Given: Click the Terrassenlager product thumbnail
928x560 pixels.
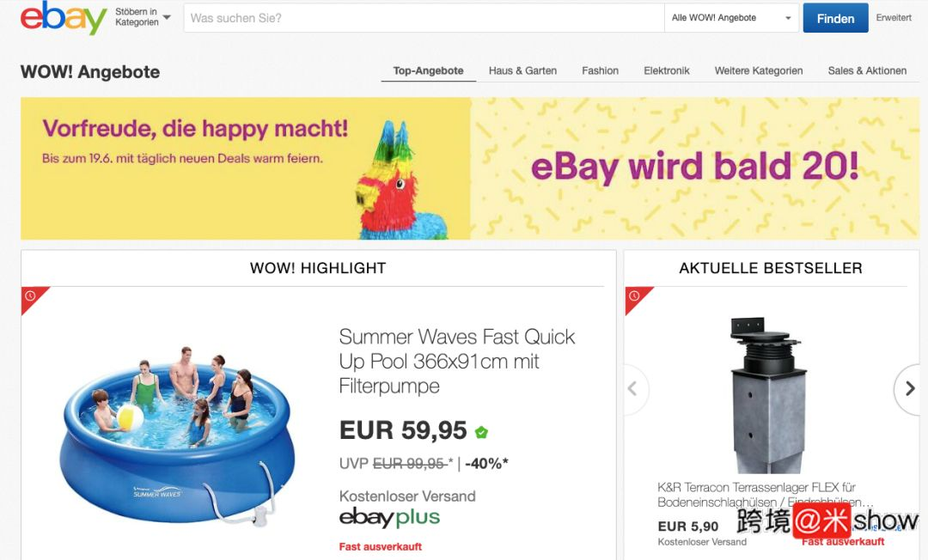Looking at the screenshot, I should pyautogui.click(x=766, y=395).
